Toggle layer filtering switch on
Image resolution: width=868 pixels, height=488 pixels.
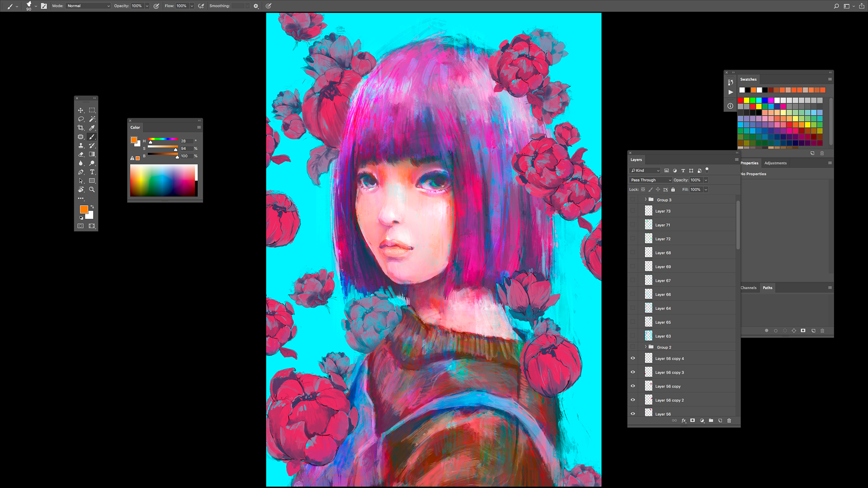point(707,170)
